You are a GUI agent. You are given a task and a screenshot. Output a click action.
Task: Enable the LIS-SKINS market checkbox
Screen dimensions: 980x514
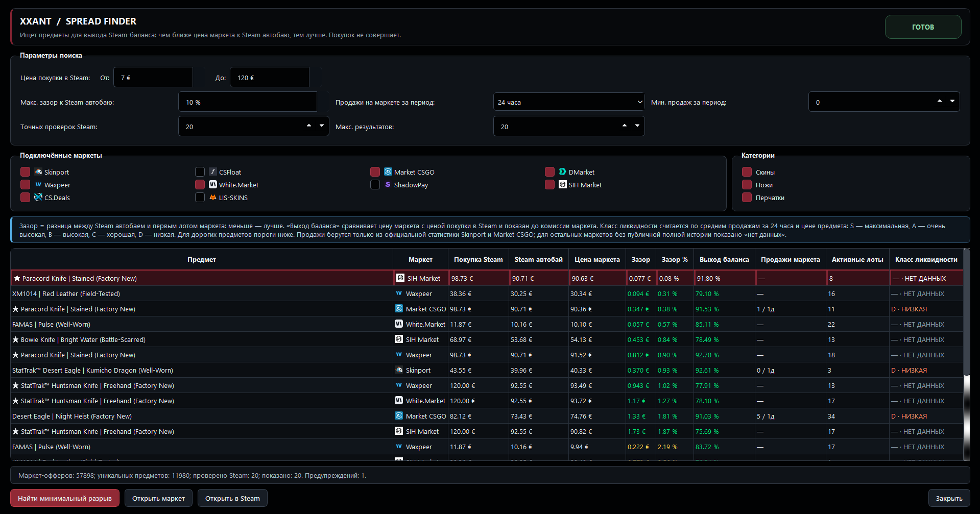pos(200,198)
